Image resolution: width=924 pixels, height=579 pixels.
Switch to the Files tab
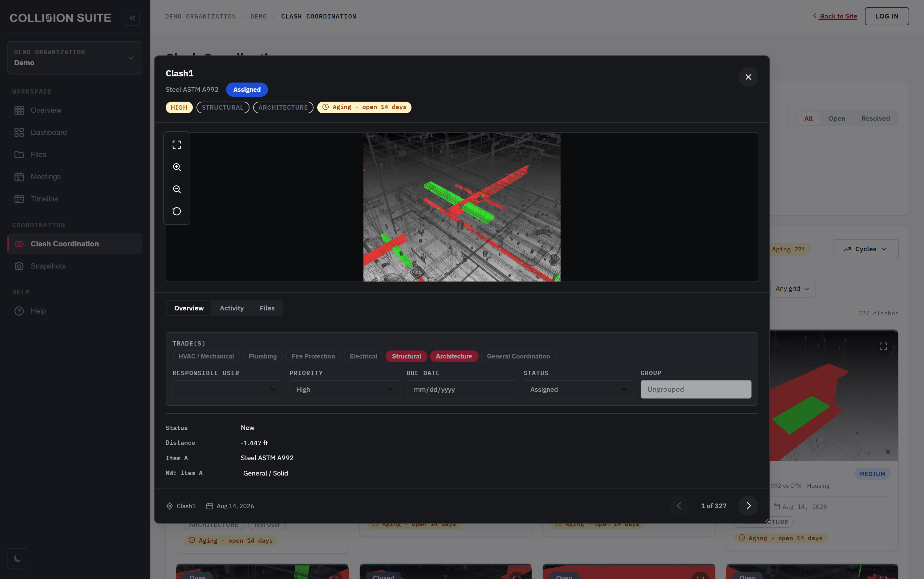point(267,308)
